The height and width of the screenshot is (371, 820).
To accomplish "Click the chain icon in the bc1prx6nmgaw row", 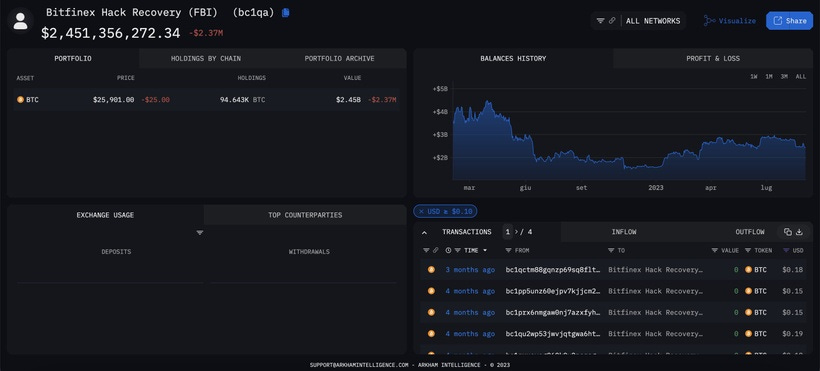I will point(431,312).
